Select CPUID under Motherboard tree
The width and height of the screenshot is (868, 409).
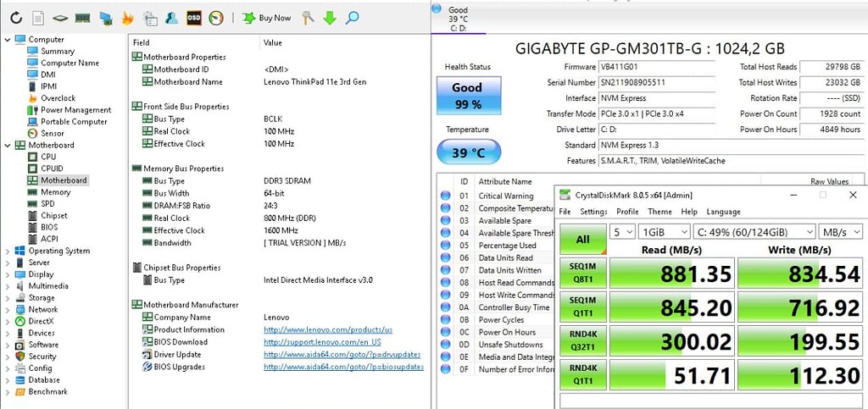pos(52,169)
